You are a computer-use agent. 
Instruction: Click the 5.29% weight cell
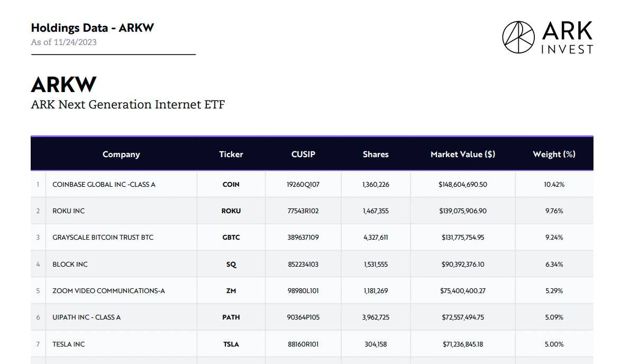click(x=554, y=291)
